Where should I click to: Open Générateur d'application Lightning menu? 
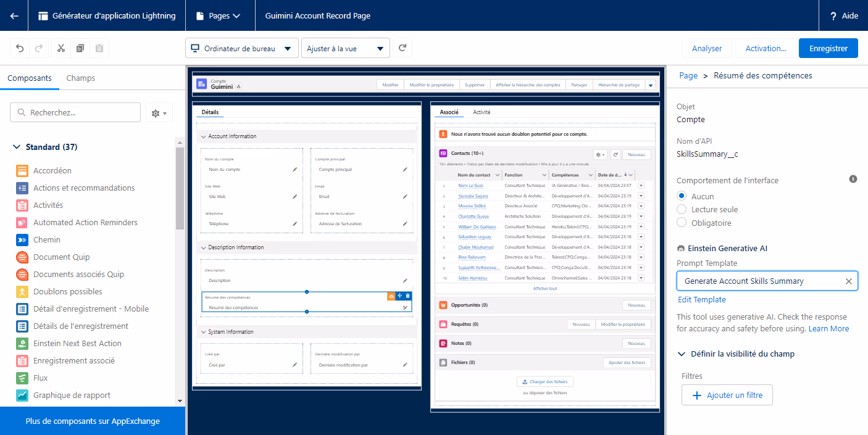(107, 16)
